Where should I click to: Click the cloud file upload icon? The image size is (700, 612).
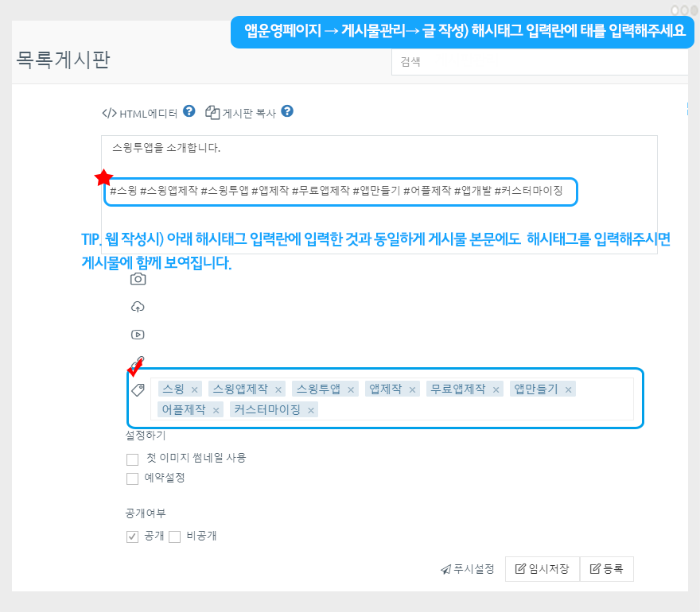point(138,307)
